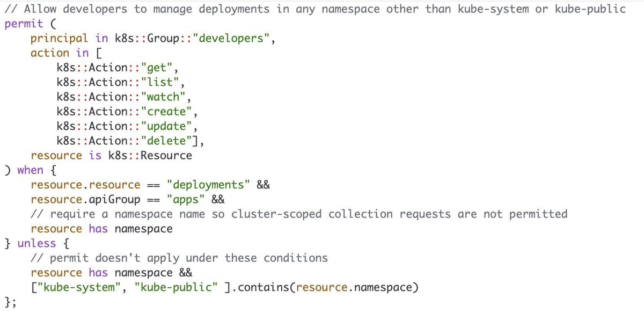The width and height of the screenshot is (644, 313).
Task: Click the quoted "kube-public" string in the contains list
Action: point(176,287)
